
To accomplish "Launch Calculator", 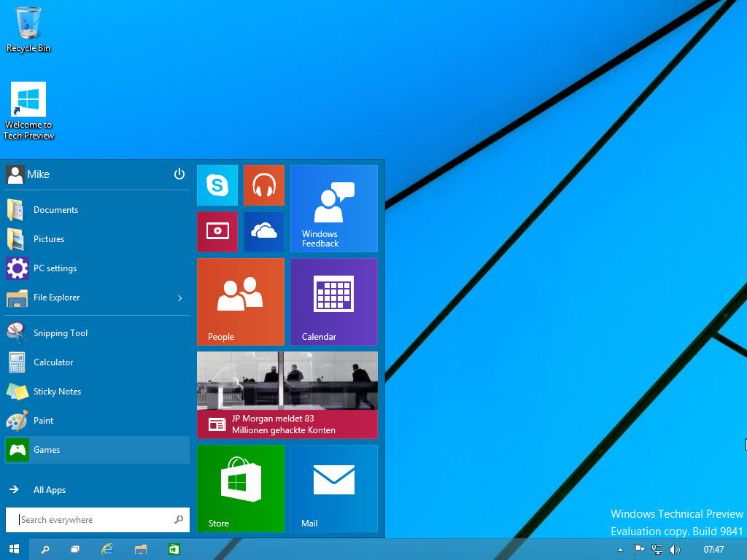I will point(97,362).
